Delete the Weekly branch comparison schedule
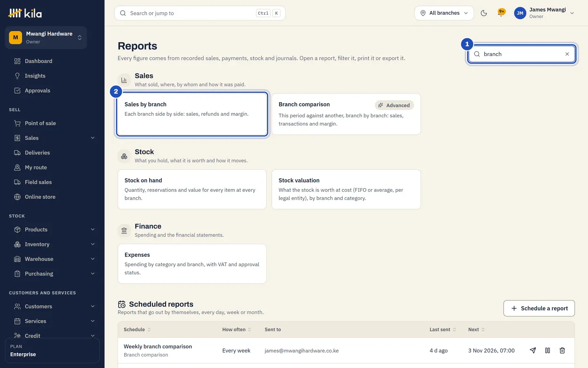Image resolution: width=588 pixels, height=368 pixels. click(x=562, y=350)
